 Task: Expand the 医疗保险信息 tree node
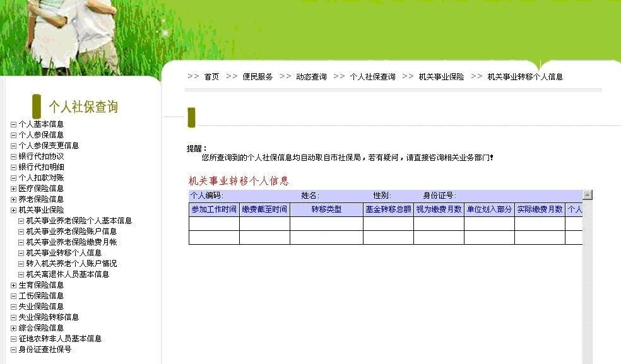pos(15,188)
